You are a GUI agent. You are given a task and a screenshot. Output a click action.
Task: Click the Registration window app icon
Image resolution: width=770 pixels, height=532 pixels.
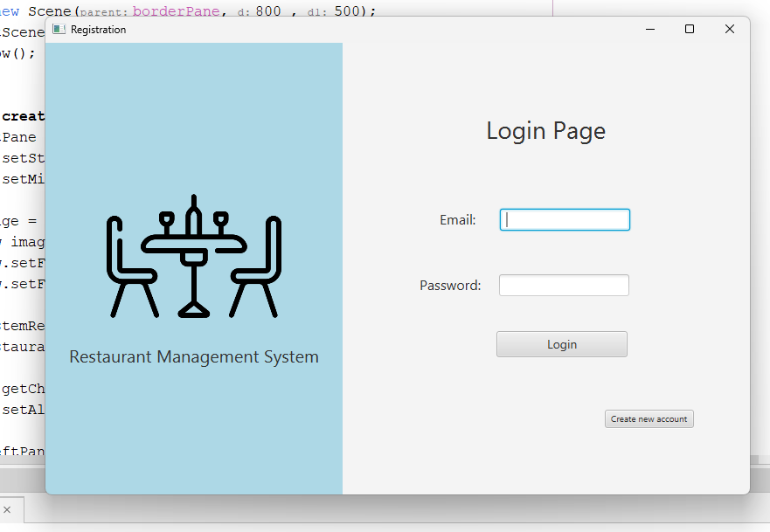coord(59,29)
